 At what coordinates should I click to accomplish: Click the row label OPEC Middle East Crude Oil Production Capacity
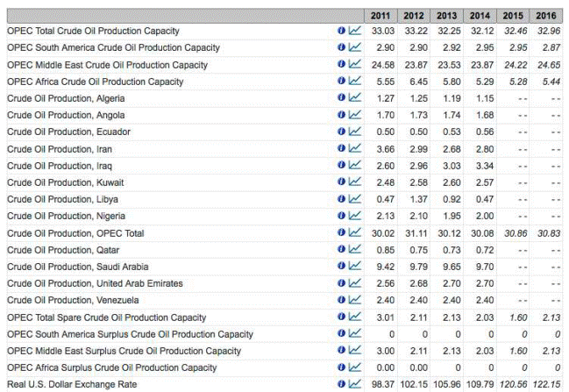[108, 65]
